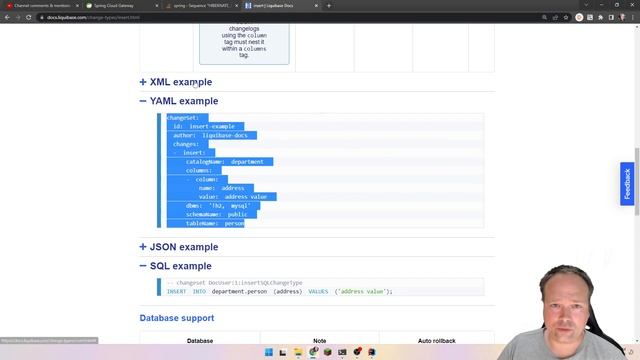The height and width of the screenshot is (360, 640).
Task: Click the columns tag note box
Action: click(244, 44)
